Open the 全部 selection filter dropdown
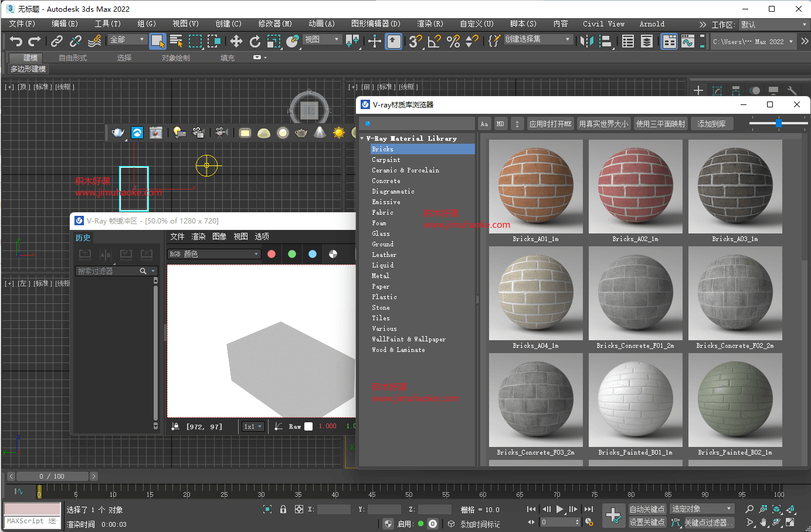 [x=127, y=39]
